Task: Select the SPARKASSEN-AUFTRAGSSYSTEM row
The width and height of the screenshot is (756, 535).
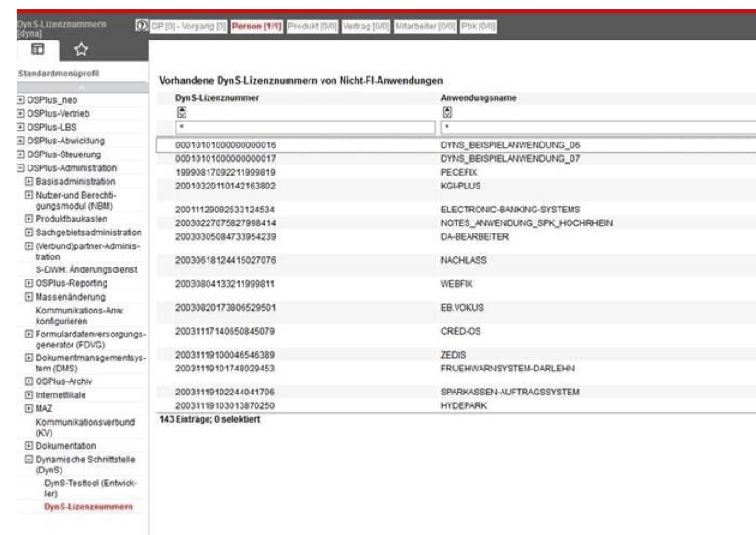Action: click(x=457, y=392)
